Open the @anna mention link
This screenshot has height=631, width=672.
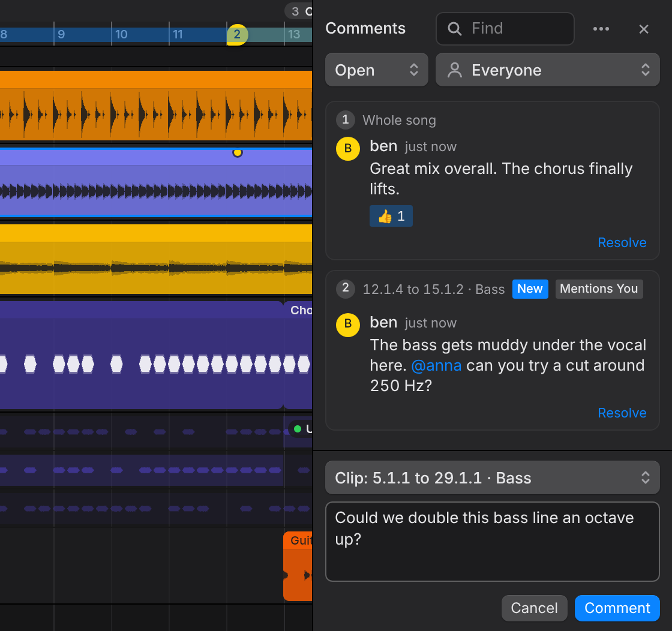pyautogui.click(x=436, y=365)
